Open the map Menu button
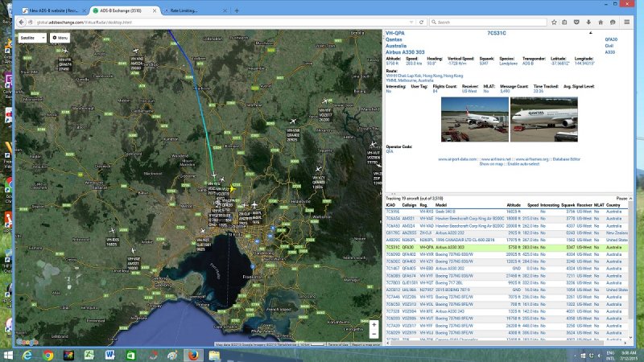 coord(60,38)
